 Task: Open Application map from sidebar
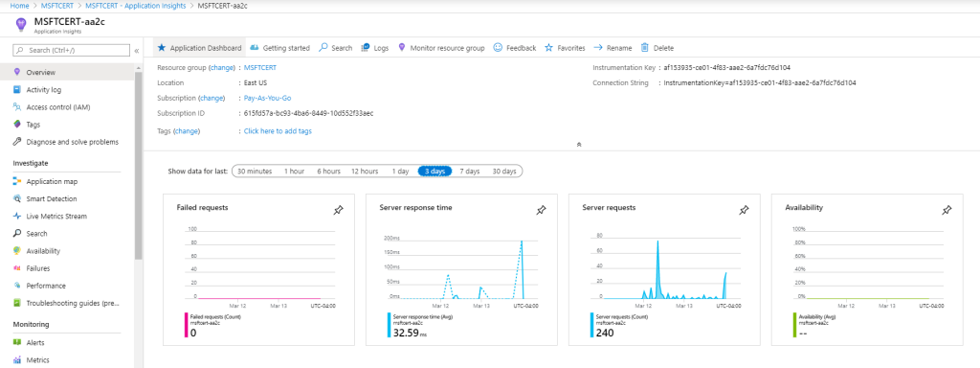coord(52,181)
